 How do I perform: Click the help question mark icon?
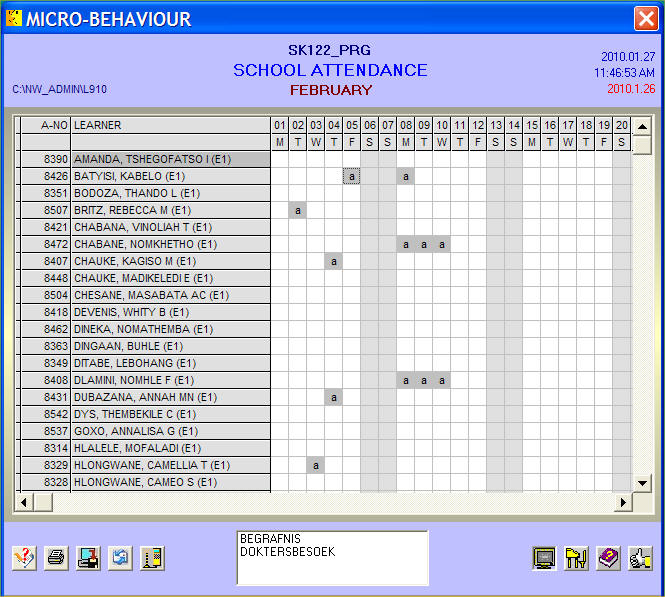click(24, 559)
